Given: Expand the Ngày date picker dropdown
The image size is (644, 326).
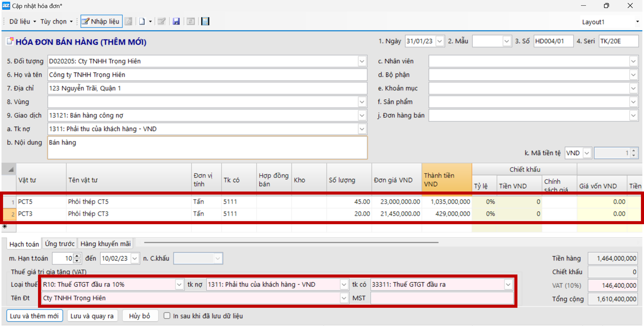Looking at the screenshot, I should tap(439, 41).
